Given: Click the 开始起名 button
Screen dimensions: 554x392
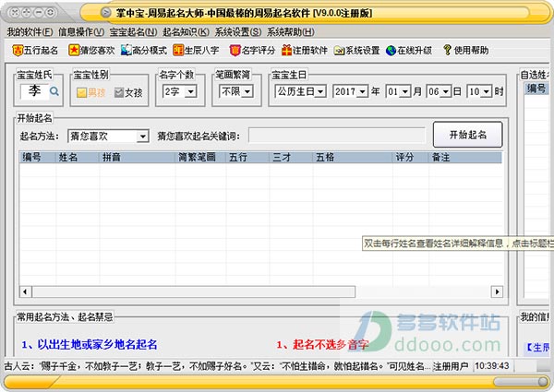Looking at the screenshot, I should tap(467, 135).
